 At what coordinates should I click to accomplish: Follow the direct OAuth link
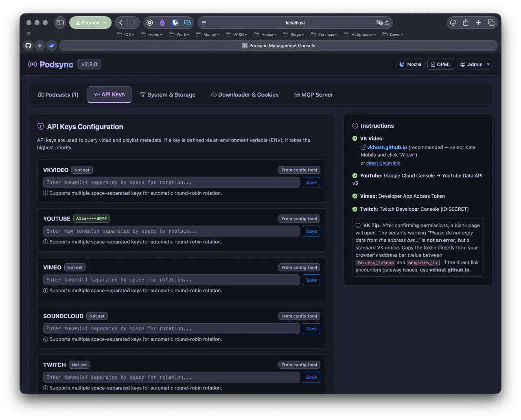point(383,163)
